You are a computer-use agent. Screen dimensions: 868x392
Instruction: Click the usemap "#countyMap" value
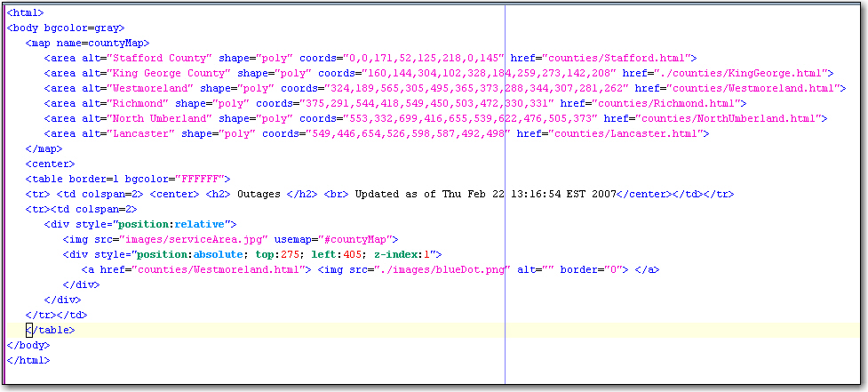[354, 239]
